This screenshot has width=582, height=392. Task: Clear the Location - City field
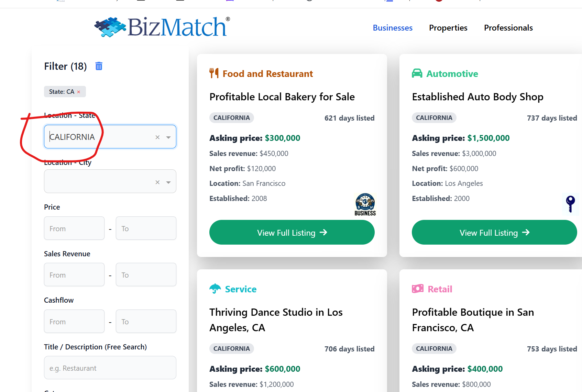coord(157,182)
